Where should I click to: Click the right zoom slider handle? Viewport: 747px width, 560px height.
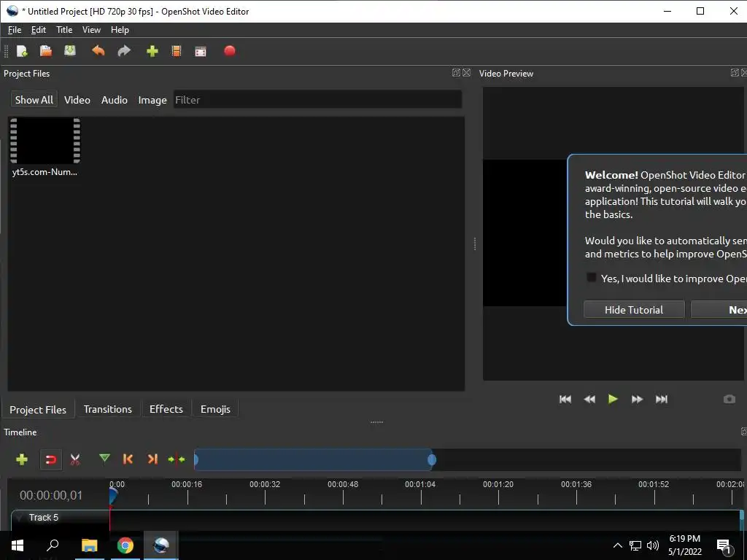pos(432,459)
